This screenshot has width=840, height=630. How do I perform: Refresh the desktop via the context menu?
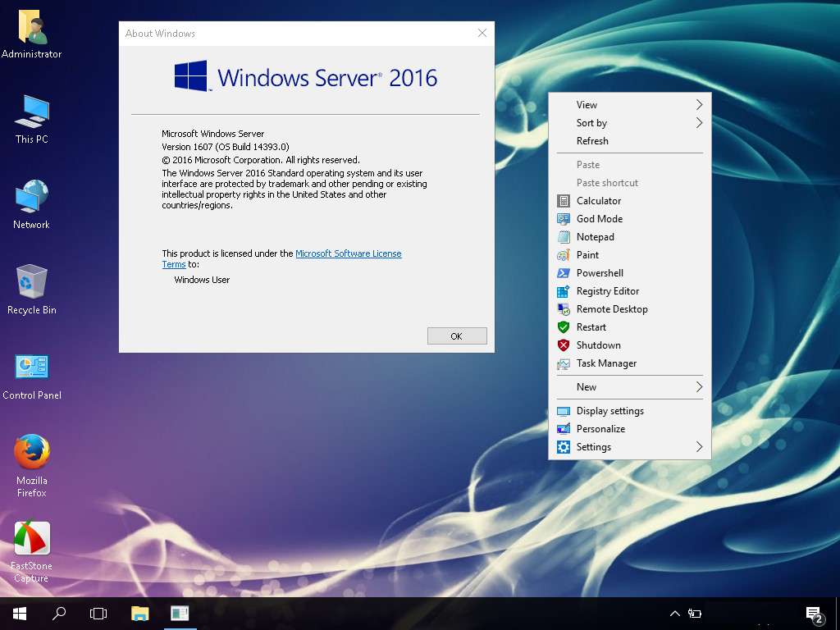pyautogui.click(x=594, y=140)
